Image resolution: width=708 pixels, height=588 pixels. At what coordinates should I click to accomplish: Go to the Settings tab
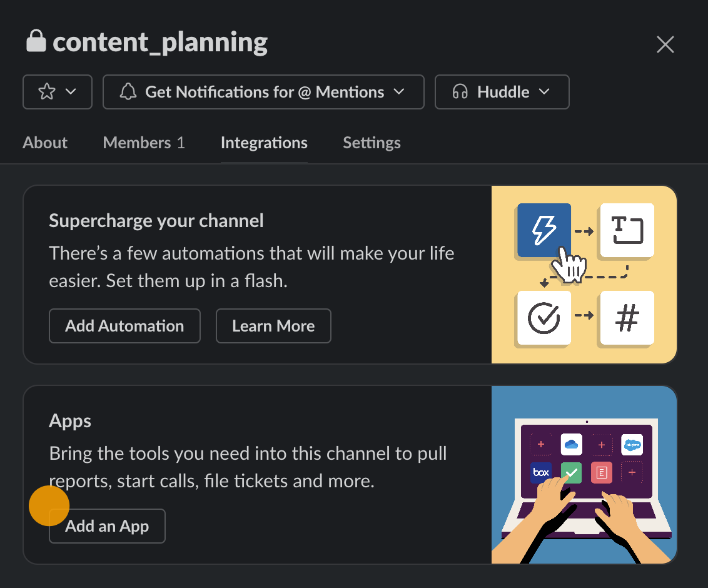372,143
